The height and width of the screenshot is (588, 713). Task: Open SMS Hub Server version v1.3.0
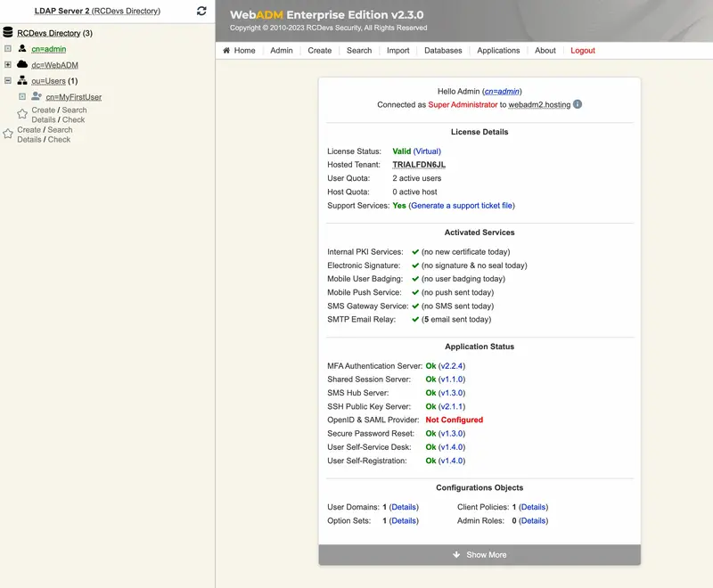point(452,393)
